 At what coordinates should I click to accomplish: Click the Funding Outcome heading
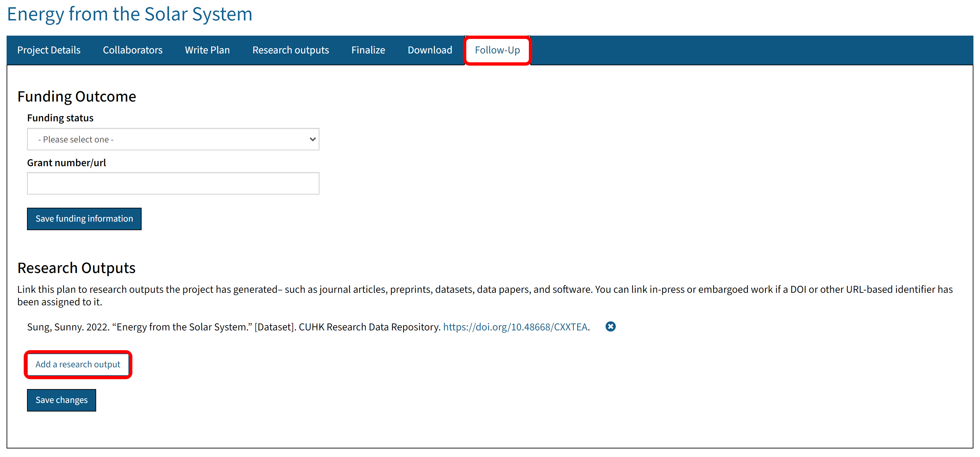click(x=77, y=96)
